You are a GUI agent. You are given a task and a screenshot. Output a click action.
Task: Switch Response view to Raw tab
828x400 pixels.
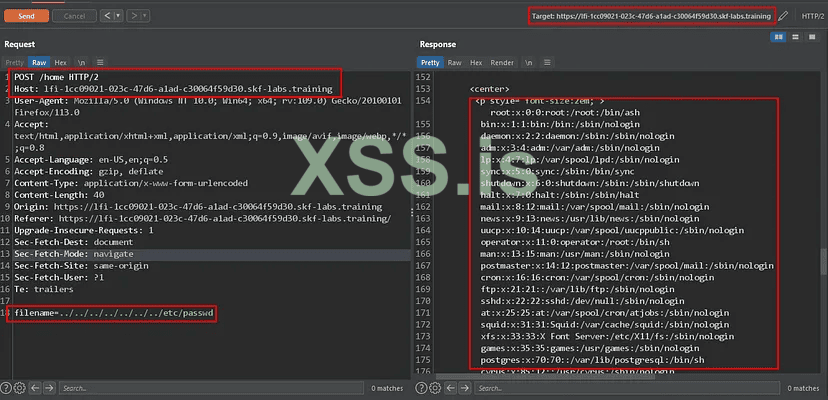(455, 62)
